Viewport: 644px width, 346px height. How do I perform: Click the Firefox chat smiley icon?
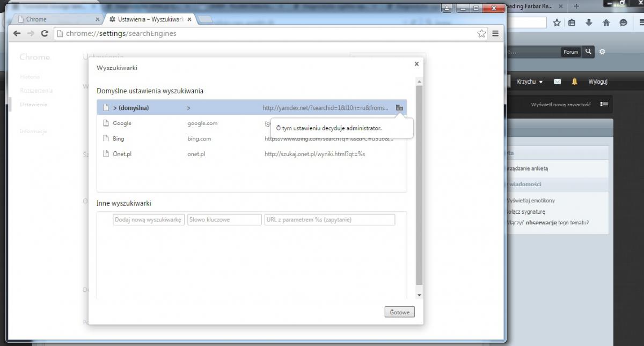pos(624,23)
